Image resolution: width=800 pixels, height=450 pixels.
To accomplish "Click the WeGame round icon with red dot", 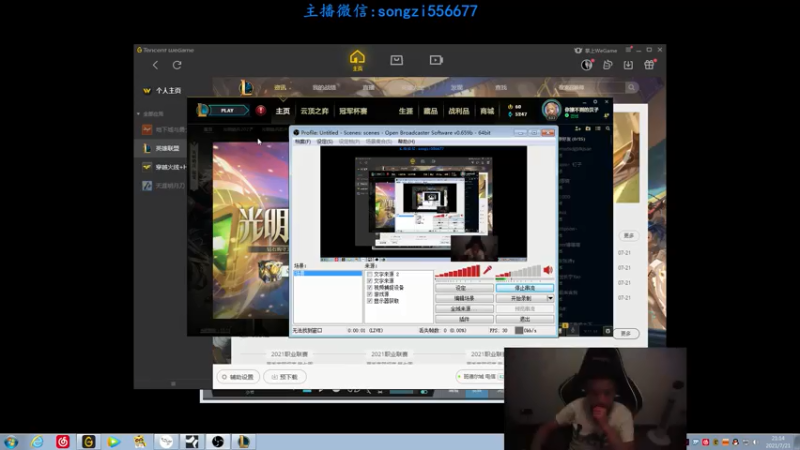I will point(587,65).
